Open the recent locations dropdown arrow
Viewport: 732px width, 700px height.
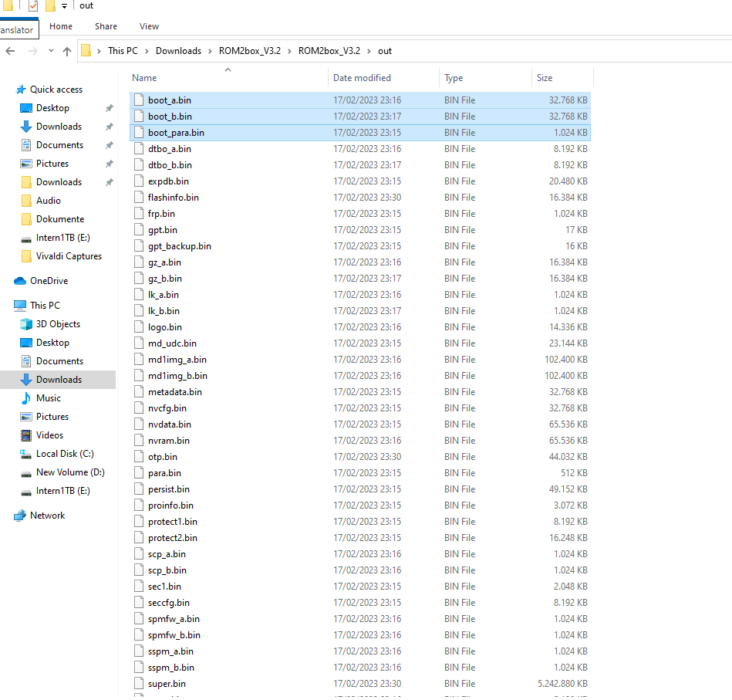click(x=51, y=50)
